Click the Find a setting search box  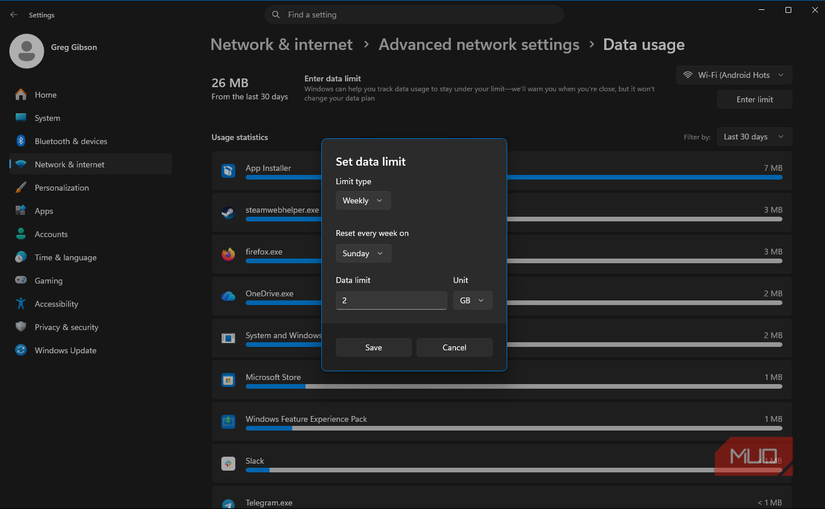414,15
